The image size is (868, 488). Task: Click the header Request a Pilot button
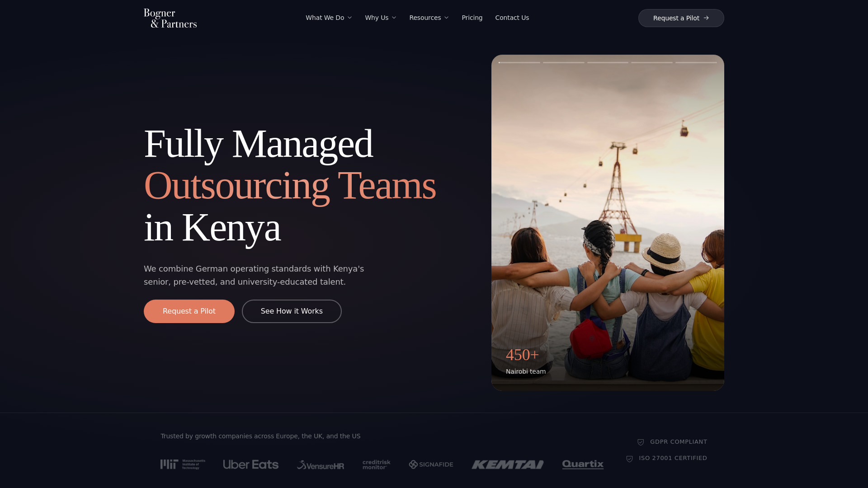[x=681, y=18]
